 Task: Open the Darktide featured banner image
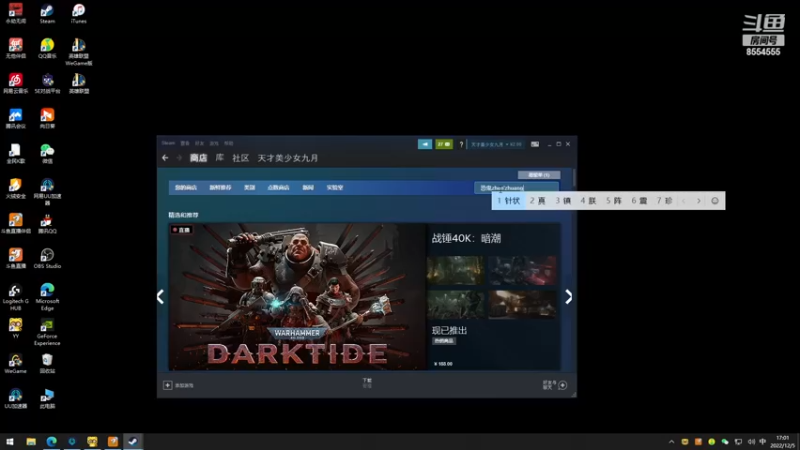pos(297,296)
